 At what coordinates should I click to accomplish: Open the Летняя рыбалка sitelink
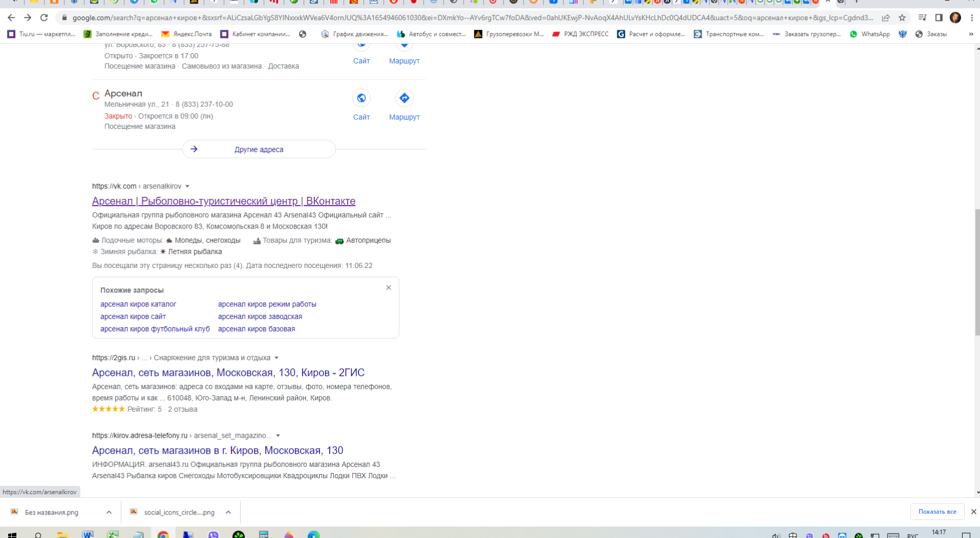[195, 252]
